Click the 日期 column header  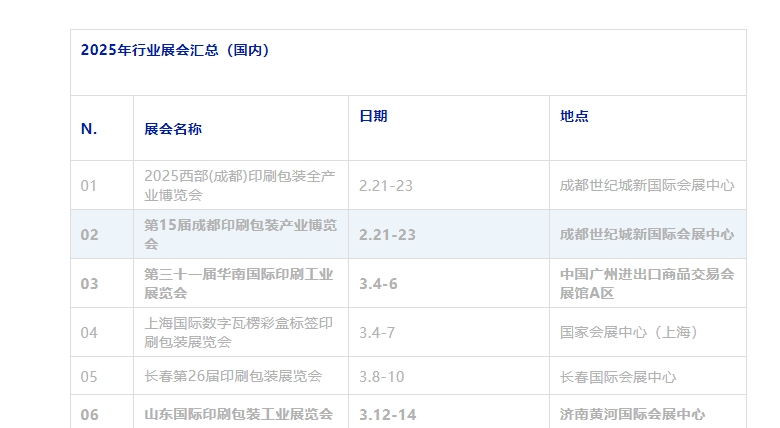click(x=373, y=116)
